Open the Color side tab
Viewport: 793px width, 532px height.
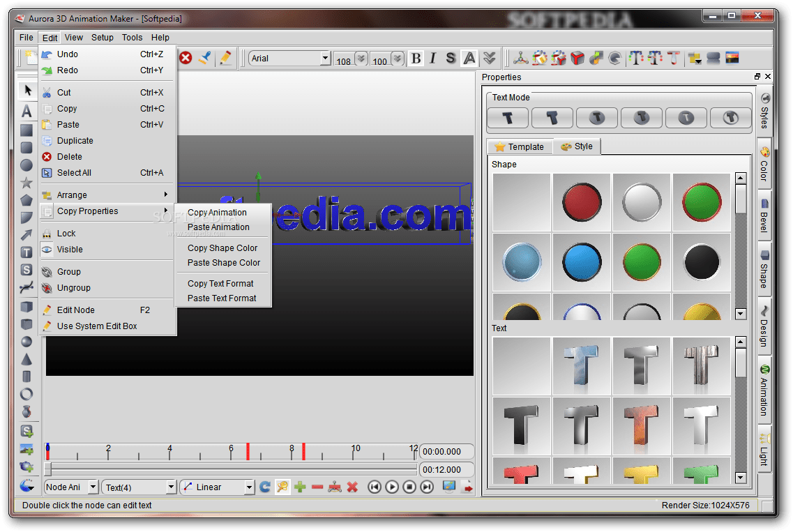coord(764,164)
